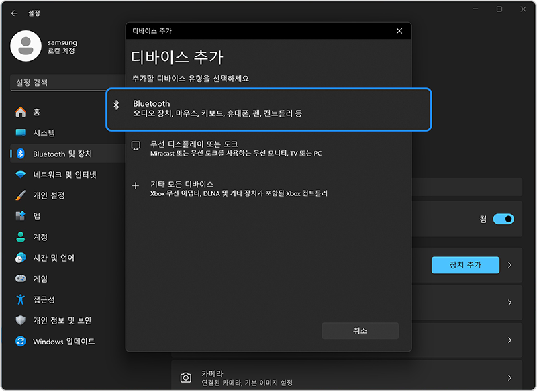Open Gaming (게임) in the sidebar
The width and height of the screenshot is (537, 392).
68,279
